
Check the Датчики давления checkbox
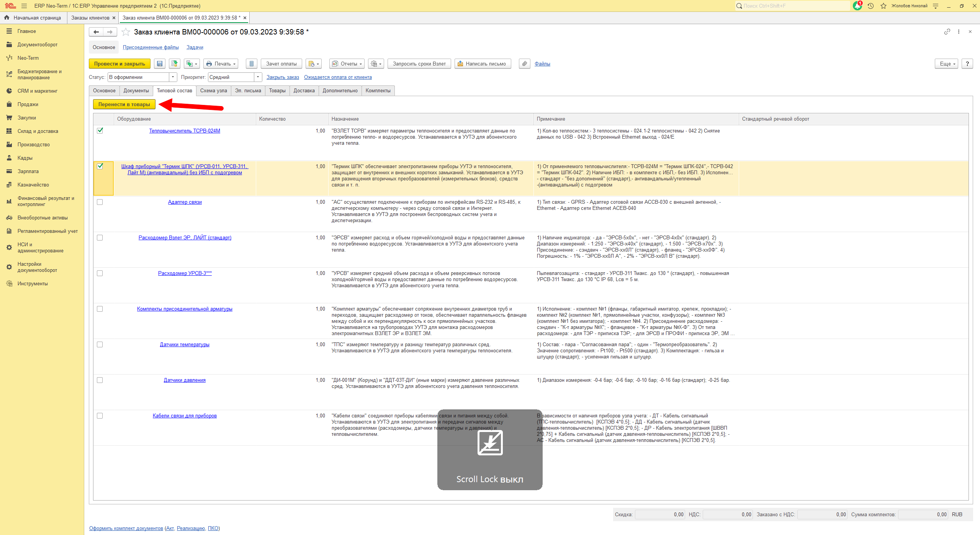(100, 380)
